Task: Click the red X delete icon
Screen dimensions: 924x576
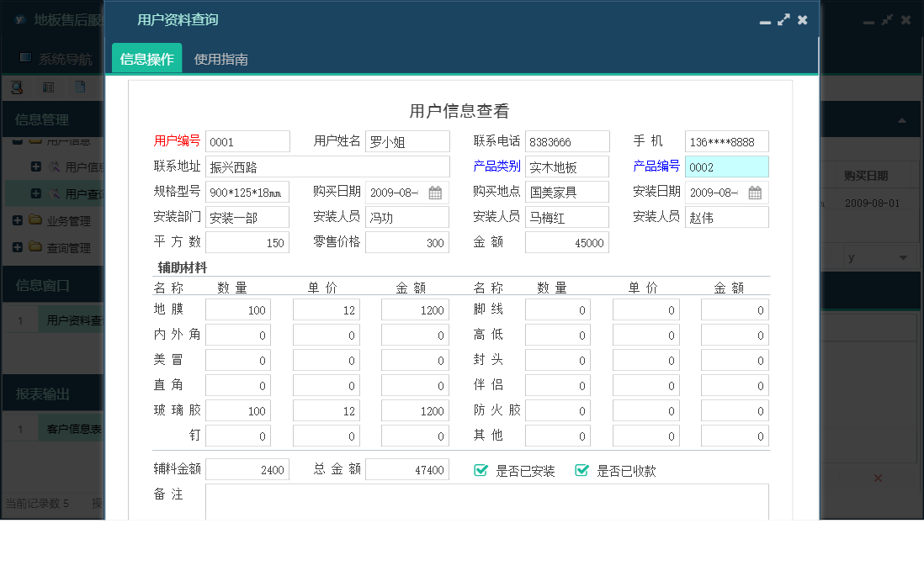Action: 877,478
